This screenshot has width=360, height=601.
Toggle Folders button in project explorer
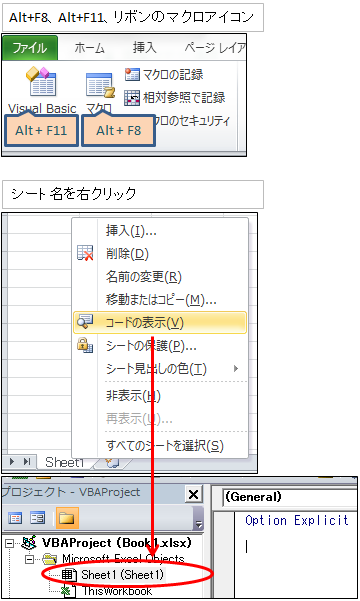click(66, 518)
